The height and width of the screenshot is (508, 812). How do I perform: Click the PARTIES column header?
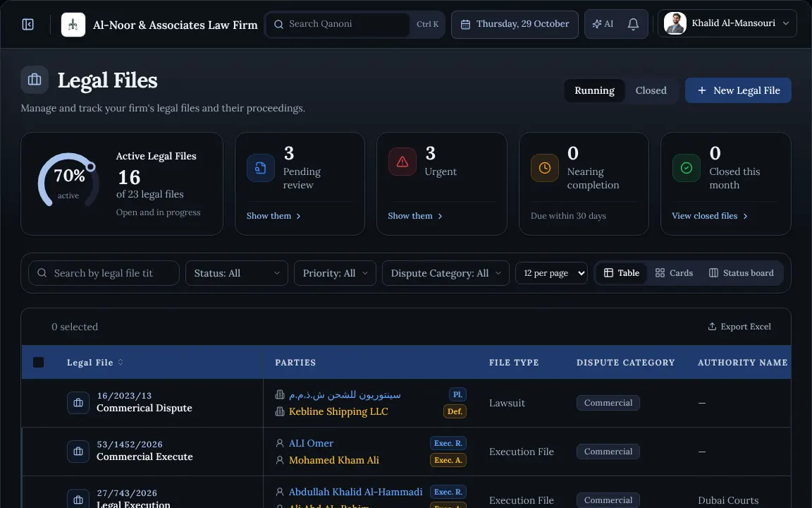tap(295, 363)
